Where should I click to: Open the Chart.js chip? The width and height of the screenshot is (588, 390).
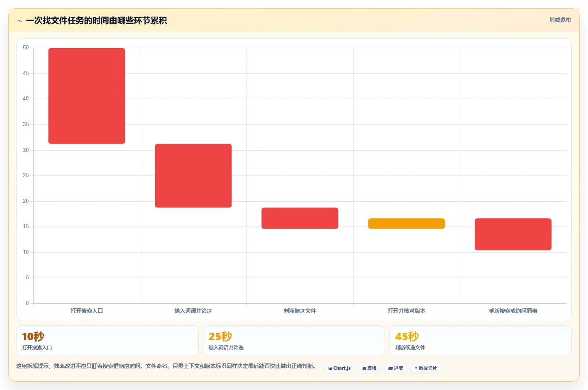tap(339, 368)
